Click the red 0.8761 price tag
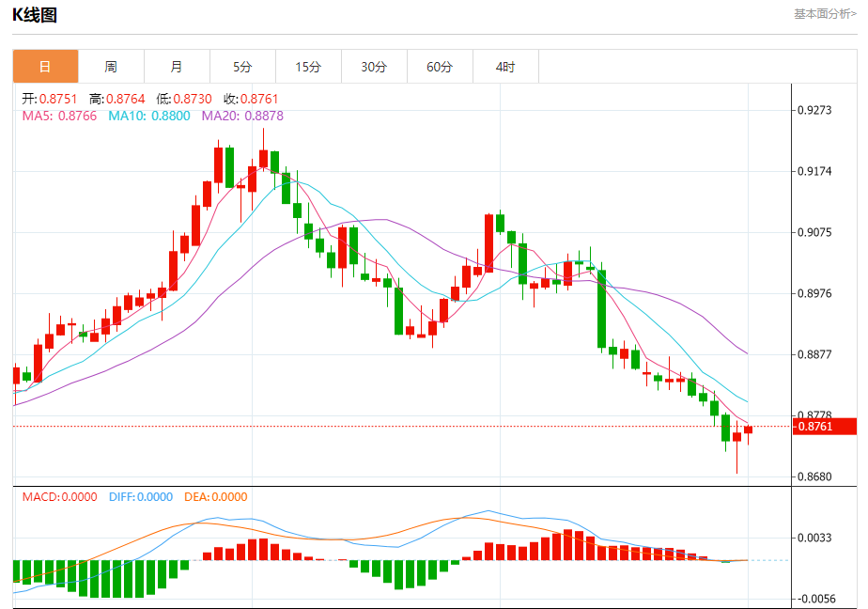Screen dimensions: 868x609 [825, 427]
